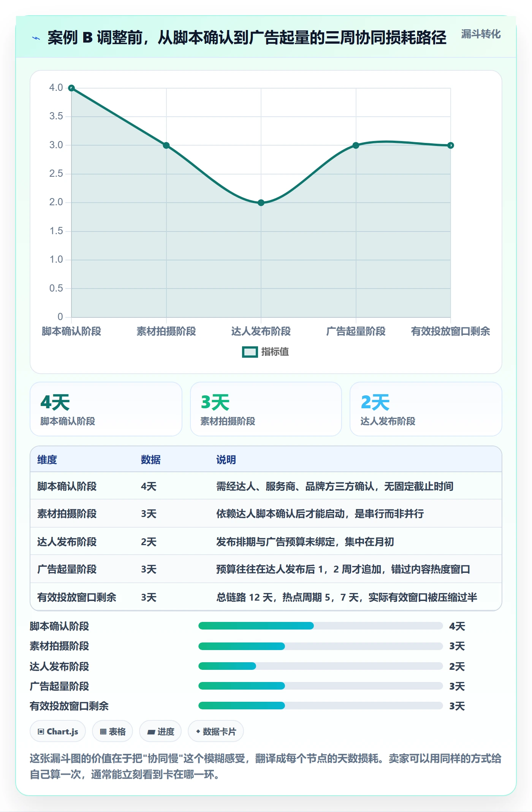The image size is (532, 812).
Task: Click the description 依赖达人脚本确认后才能启动
Action: tap(320, 514)
